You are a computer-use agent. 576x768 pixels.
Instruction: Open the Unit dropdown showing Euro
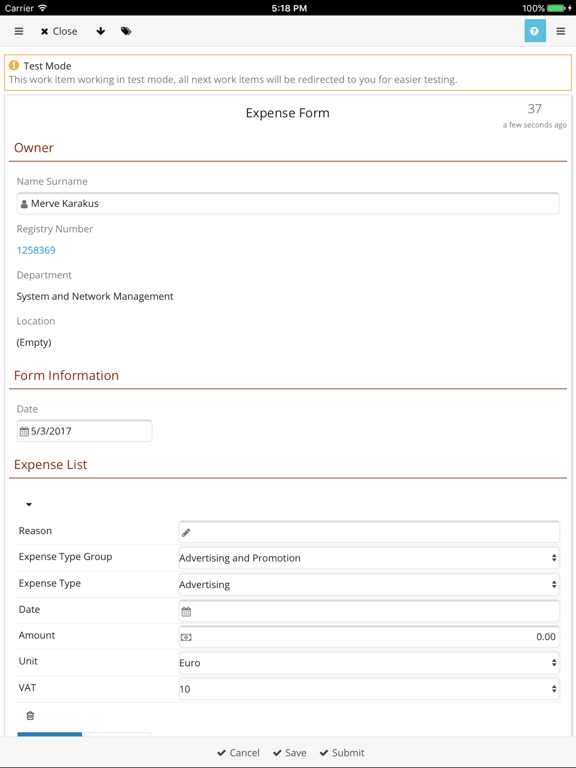click(369, 663)
